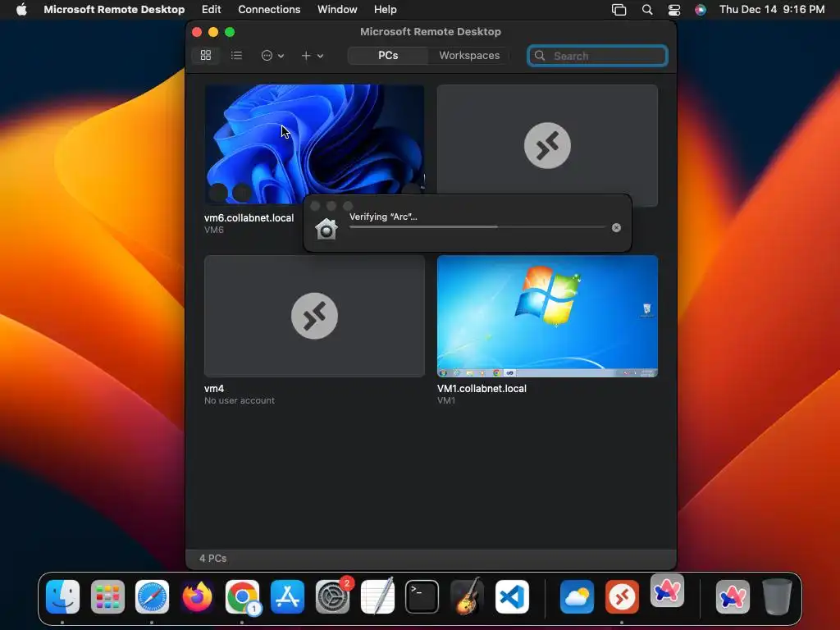
Task: Click the raised Arc icon in the Dock
Action: coord(667,591)
